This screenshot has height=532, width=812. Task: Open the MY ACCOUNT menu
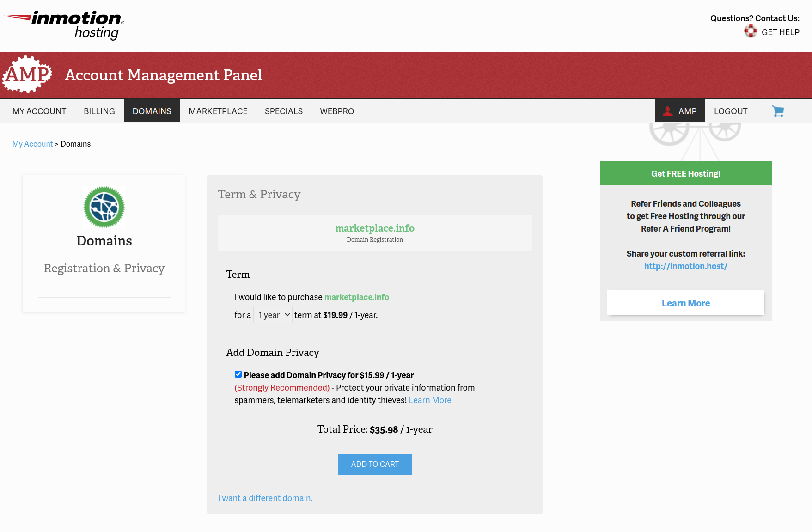coord(39,111)
